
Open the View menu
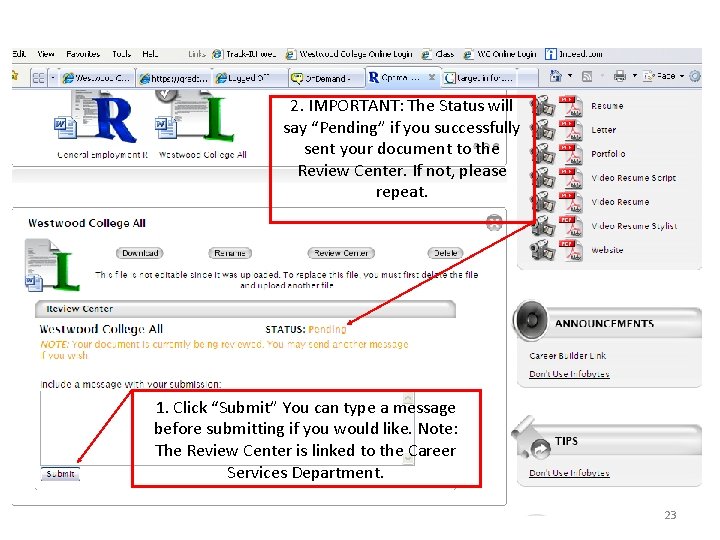46,54
